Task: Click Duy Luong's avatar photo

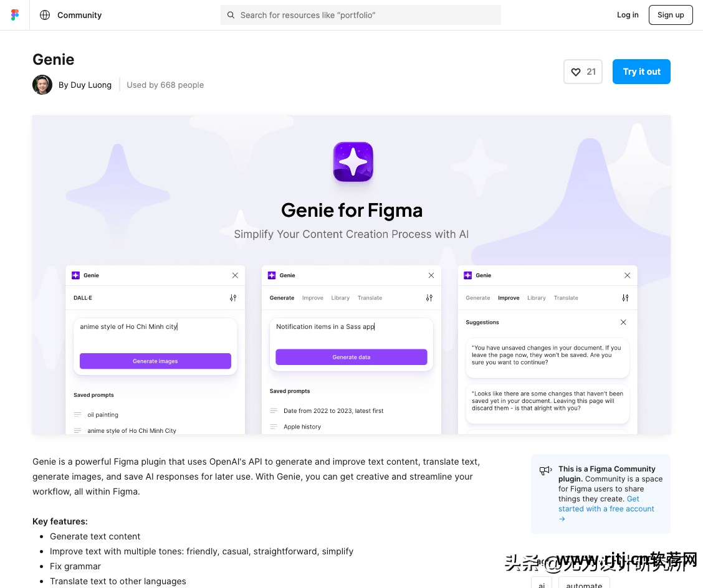Action: pyautogui.click(x=42, y=85)
